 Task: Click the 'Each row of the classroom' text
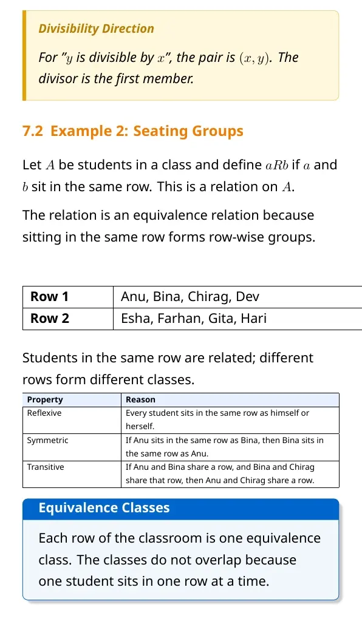[x=180, y=560]
